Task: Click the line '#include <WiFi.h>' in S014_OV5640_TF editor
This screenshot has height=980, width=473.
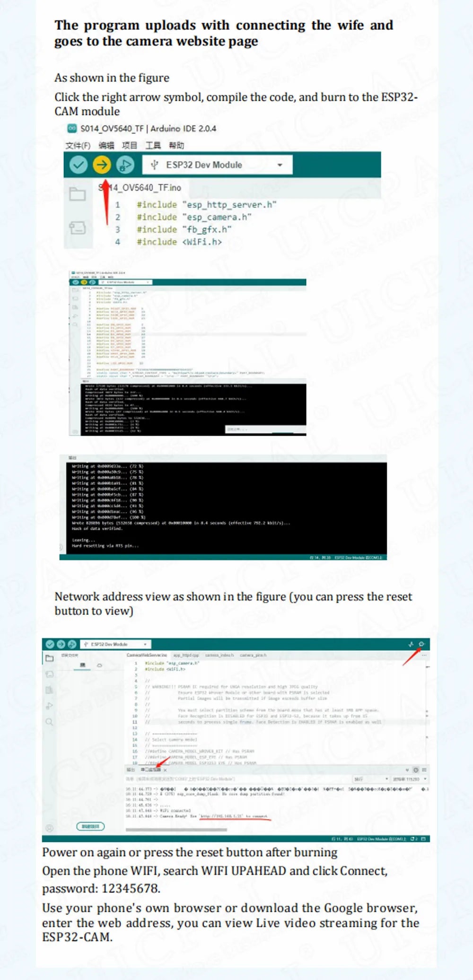Action: pyautogui.click(x=179, y=241)
